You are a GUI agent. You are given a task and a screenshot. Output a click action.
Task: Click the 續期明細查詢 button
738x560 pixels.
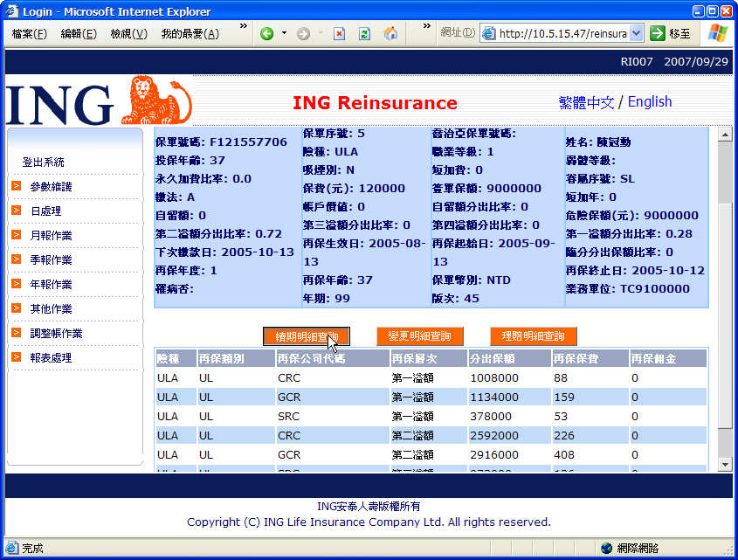coord(307,336)
